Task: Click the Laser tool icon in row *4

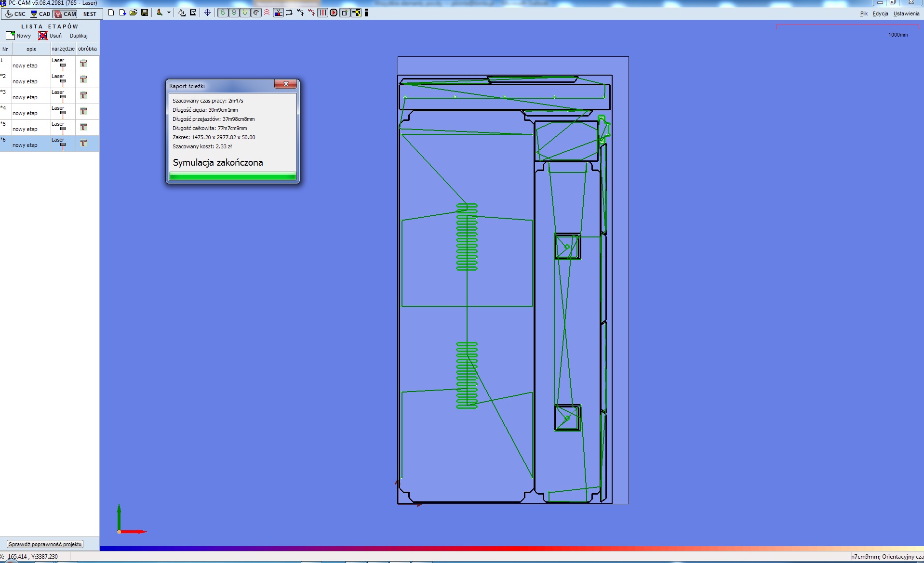Action: click(63, 114)
